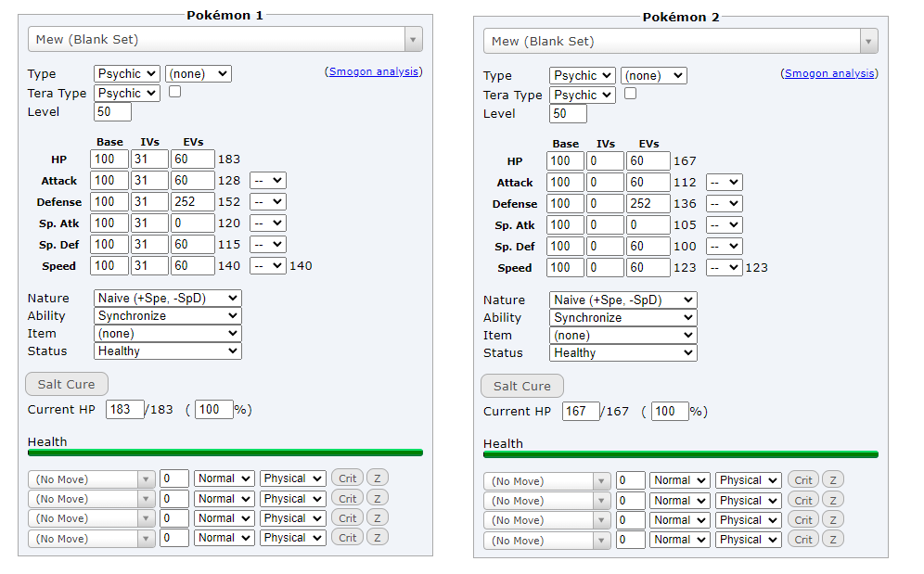Click Pokémon 1 first move base power field
Screen dimensions: 924x574
pyautogui.click(x=174, y=478)
